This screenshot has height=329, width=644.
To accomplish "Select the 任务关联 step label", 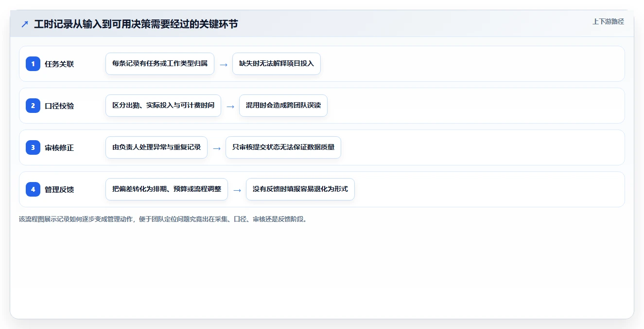I will tap(59, 64).
